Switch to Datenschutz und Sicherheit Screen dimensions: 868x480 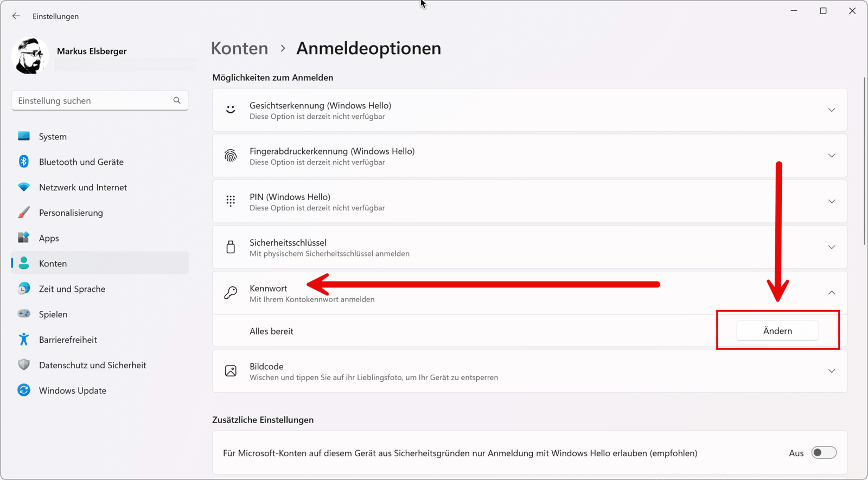(92, 364)
